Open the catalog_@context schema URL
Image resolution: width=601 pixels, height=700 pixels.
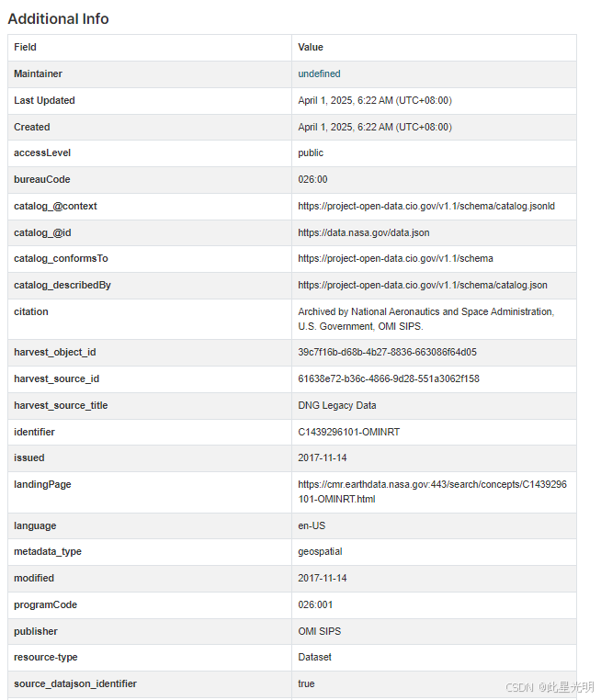tap(425, 206)
